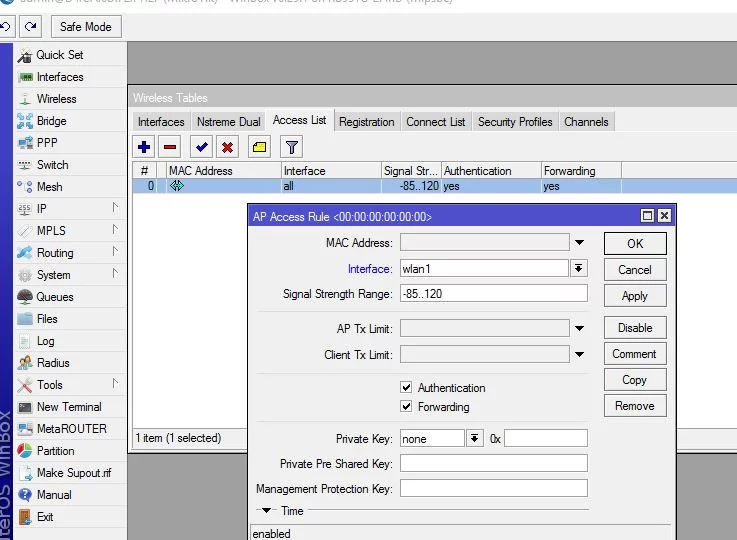The height and width of the screenshot is (540, 737).
Task: Click the red minus remove icon
Action: (170, 147)
